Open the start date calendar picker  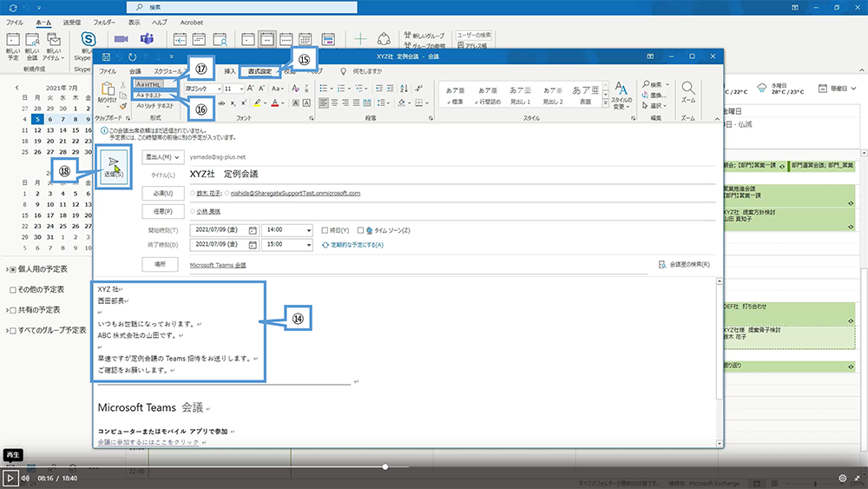(253, 230)
